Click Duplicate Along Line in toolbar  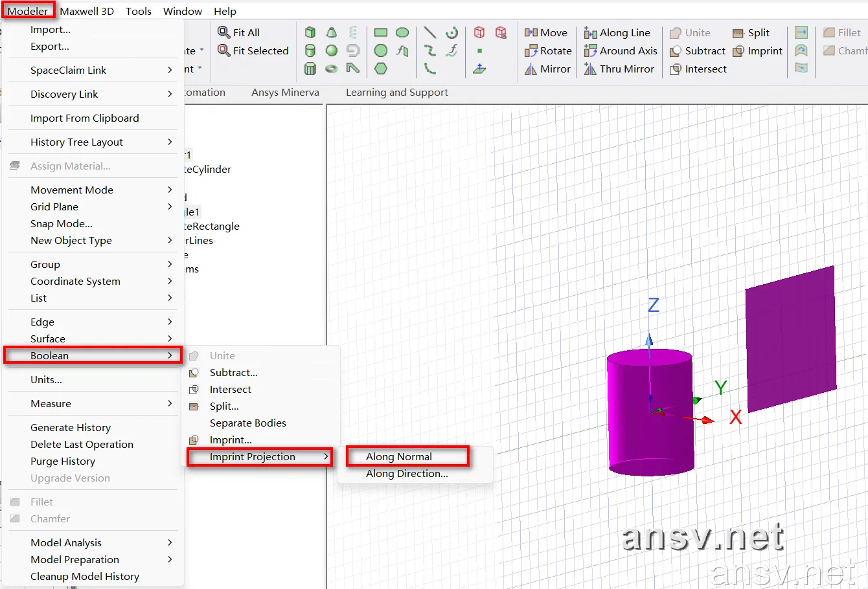[x=617, y=32]
